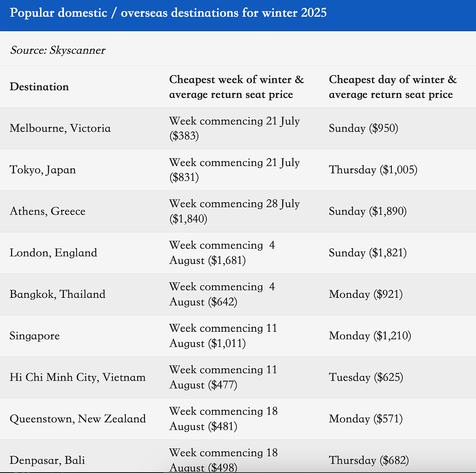Click the Week commencing 28 July ($1,840) cell
Image resolution: width=476 pixels, height=473 pixels.
tap(234, 211)
